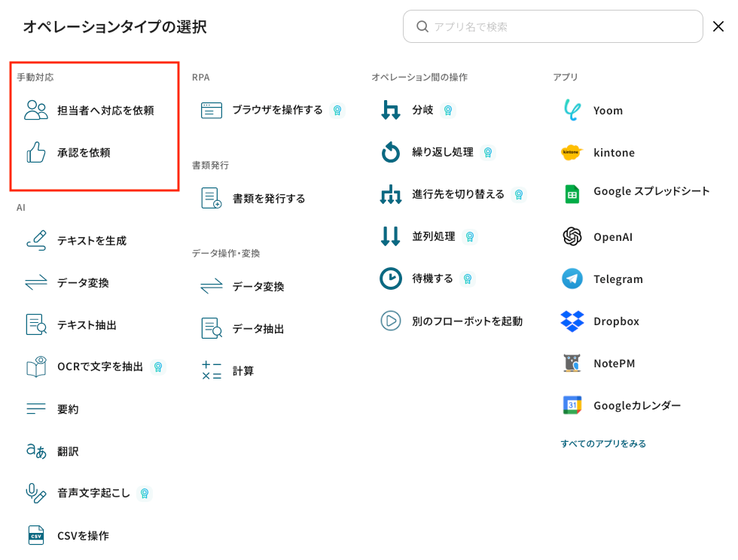738x560 pixels.
Task: Click the pen icon for テキストを生成
Action: (36, 241)
